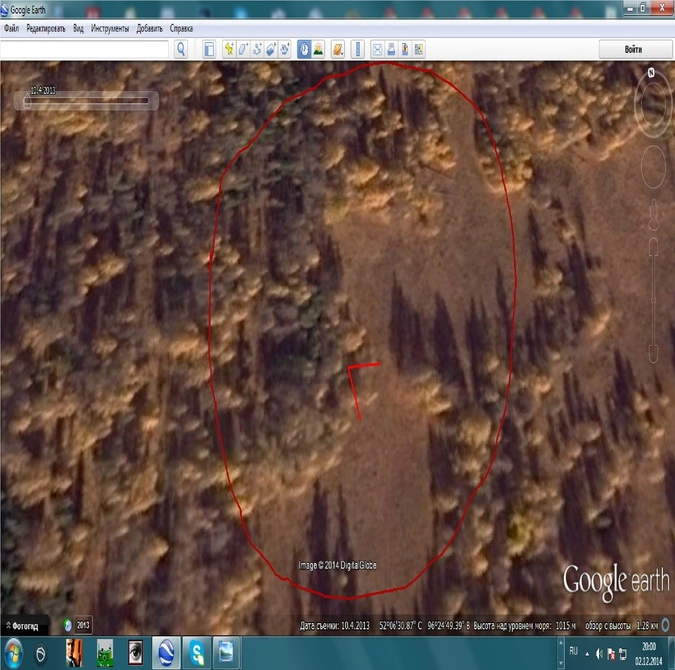
Task: Click the historical imagery time slider
Action: [90, 100]
